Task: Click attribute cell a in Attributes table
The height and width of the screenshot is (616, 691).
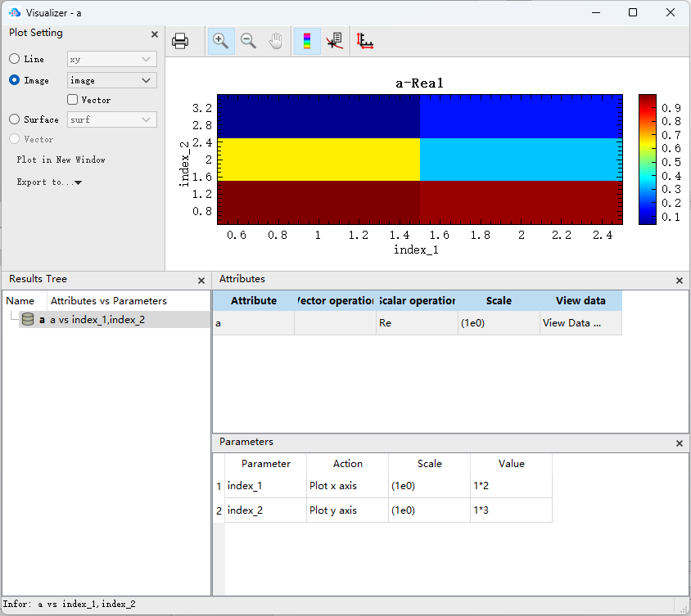Action: tap(254, 323)
